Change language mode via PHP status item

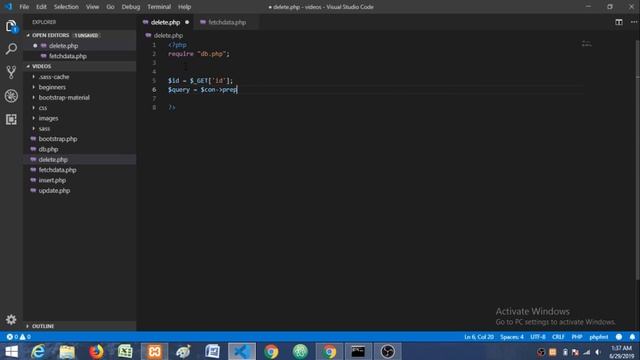click(x=577, y=337)
